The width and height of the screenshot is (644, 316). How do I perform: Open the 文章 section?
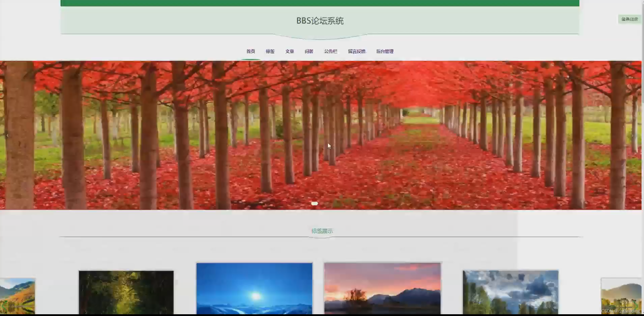point(290,51)
